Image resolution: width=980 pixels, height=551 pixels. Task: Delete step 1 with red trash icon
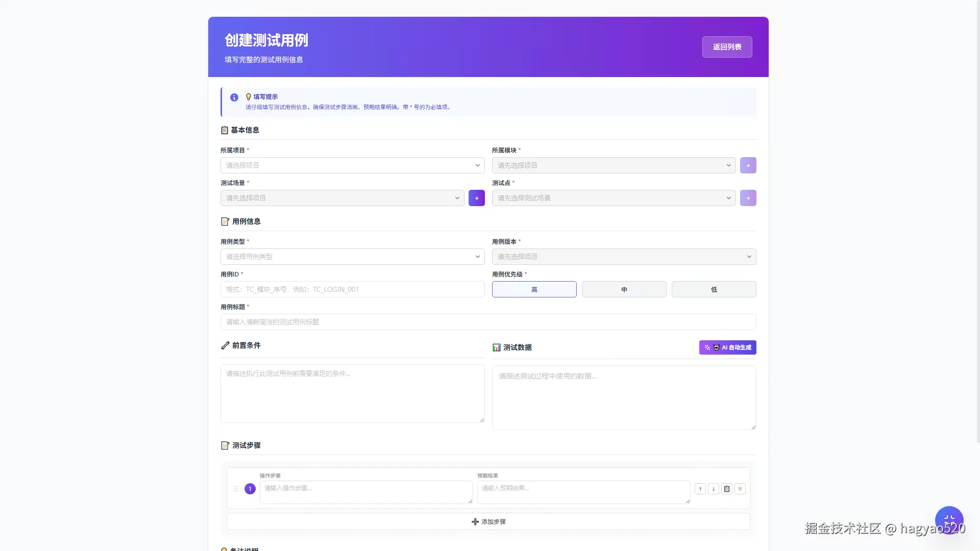click(x=740, y=489)
